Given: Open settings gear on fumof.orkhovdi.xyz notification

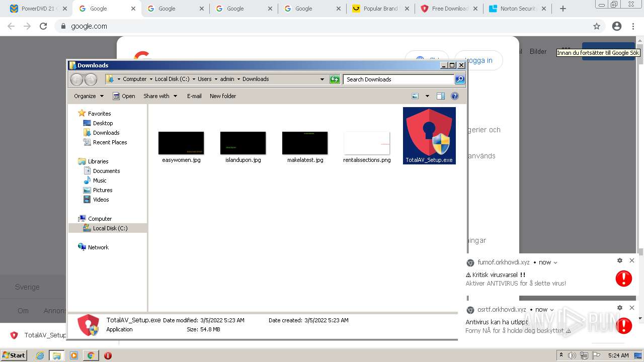Looking at the screenshot, I should (620, 260).
